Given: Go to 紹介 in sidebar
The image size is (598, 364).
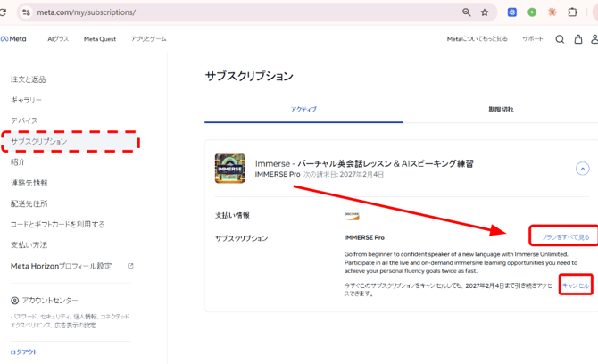Looking at the screenshot, I should tap(18, 162).
